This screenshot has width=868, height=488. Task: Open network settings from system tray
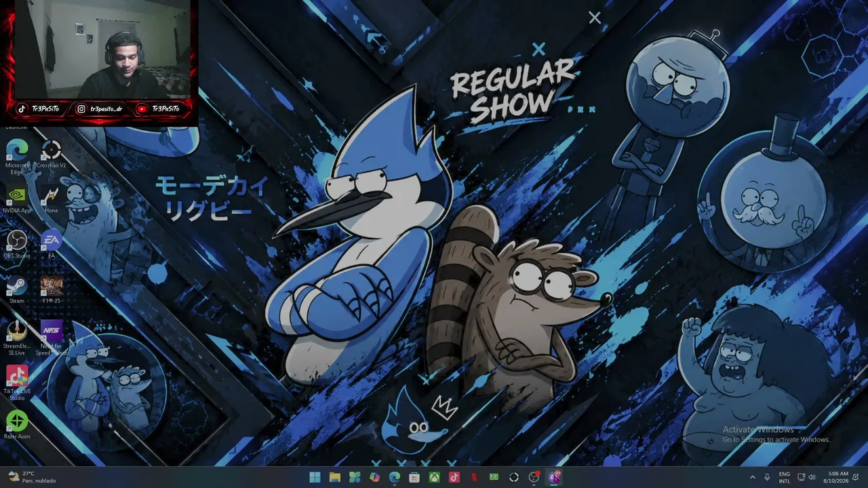(801, 477)
